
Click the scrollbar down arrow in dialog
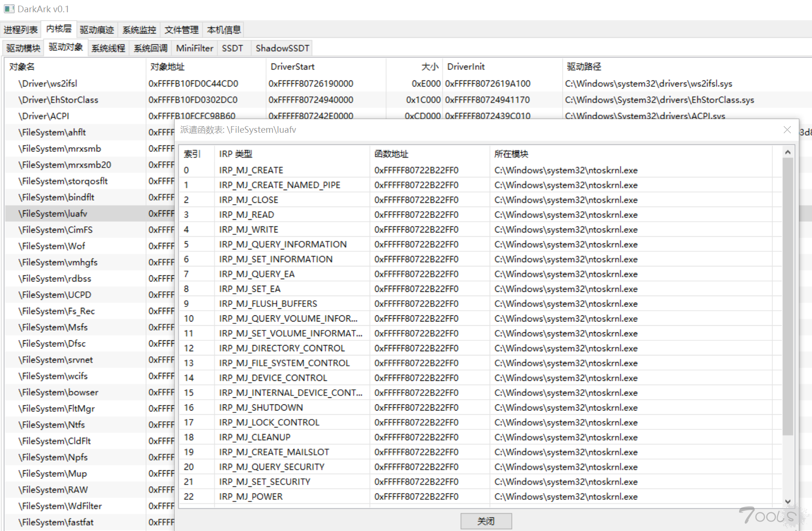[x=788, y=502]
